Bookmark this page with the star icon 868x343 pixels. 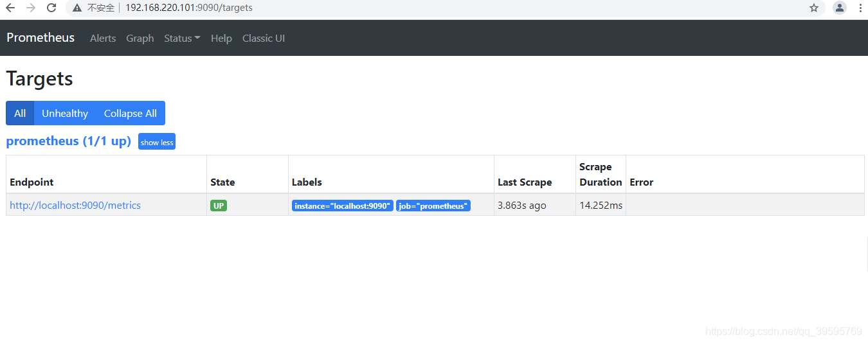814,8
